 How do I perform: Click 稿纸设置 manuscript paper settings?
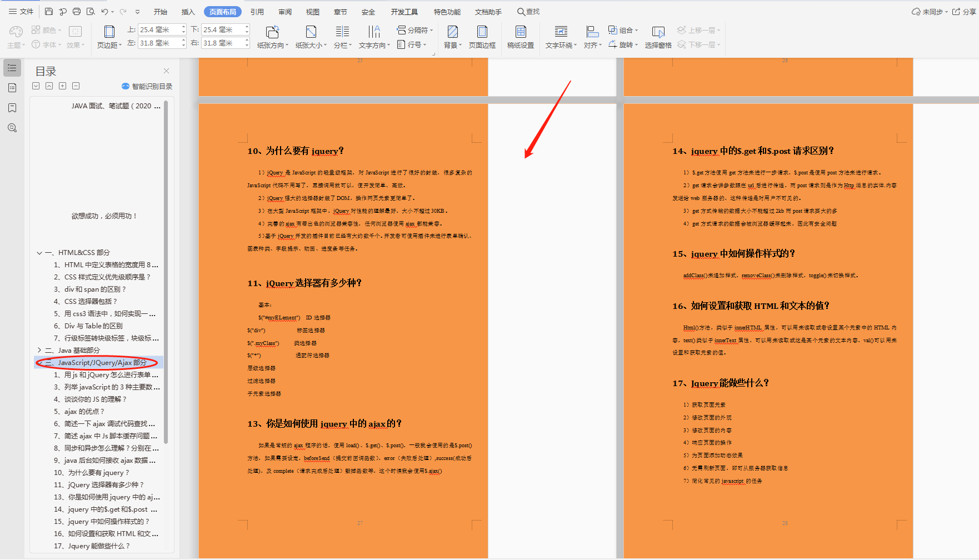tap(521, 37)
